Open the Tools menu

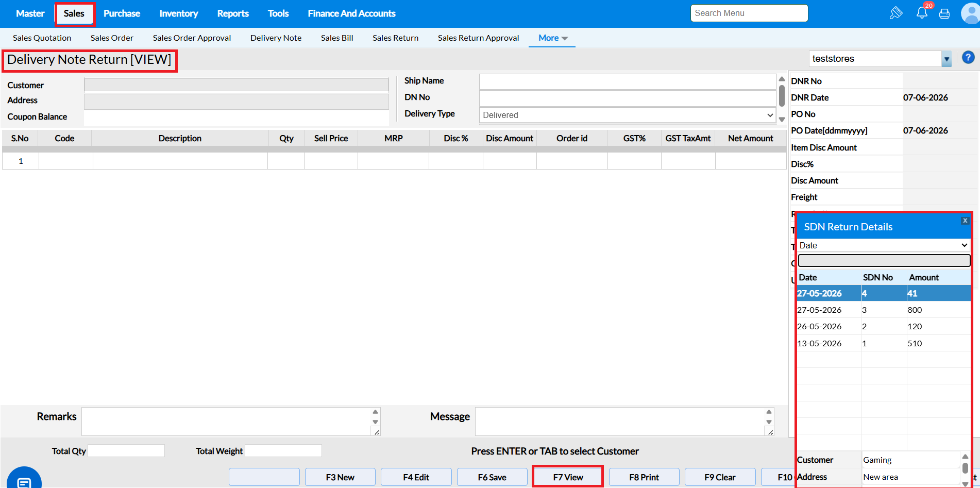point(278,13)
